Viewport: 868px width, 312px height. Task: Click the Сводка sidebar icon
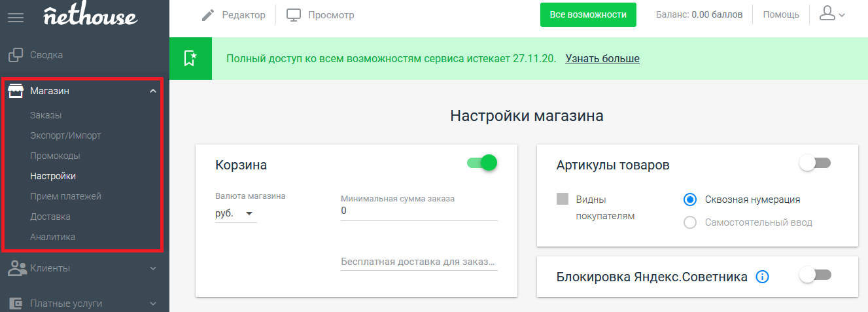[16, 55]
